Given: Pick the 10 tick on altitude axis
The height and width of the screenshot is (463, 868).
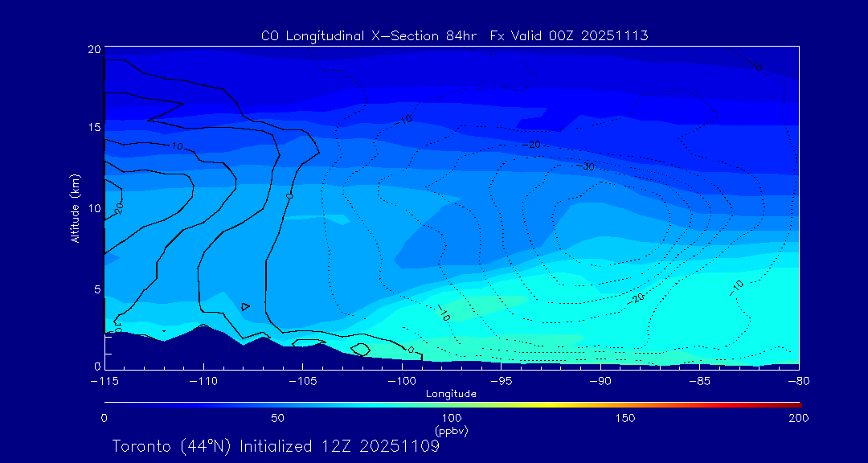Looking at the screenshot, I should coord(95,207).
